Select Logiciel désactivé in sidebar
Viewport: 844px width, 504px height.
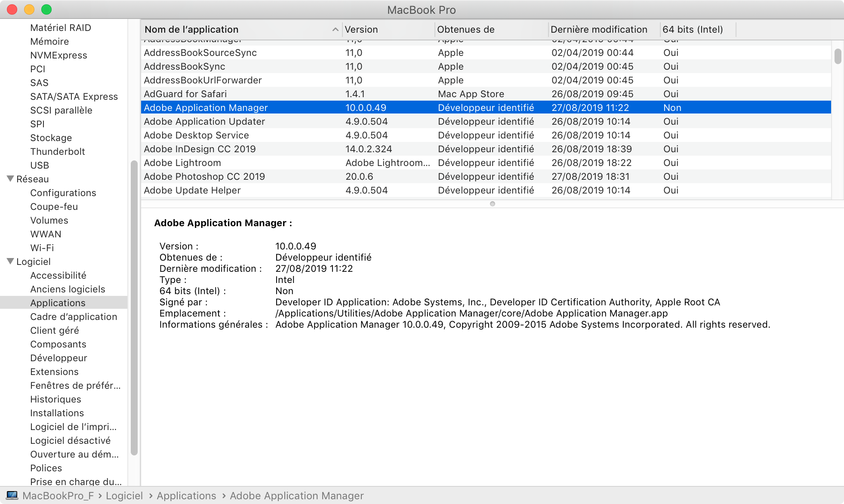70,440
